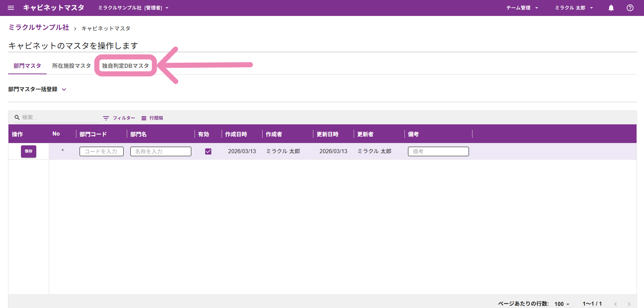Change row spacing with 行間隔
The width and height of the screenshot is (644, 308).
coord(152,118)
